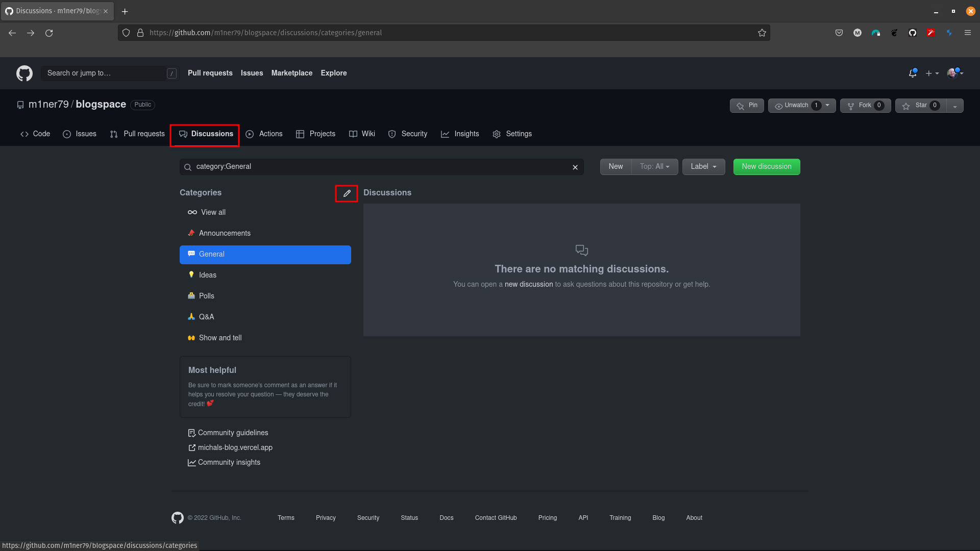The height and width of the screenshot is (551, 980).
Task: Clear the category:General search filter
Action: point(575,167)
